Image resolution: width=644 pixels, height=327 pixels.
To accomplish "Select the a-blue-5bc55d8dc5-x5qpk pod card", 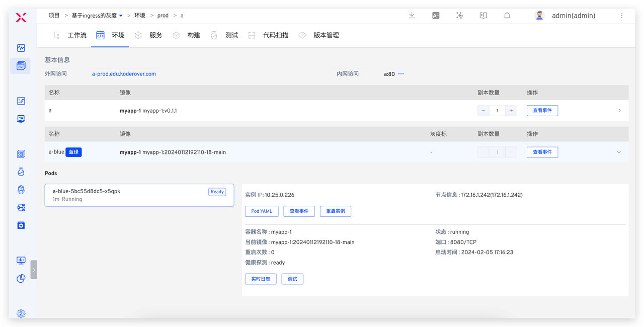I will pos(139,195).
